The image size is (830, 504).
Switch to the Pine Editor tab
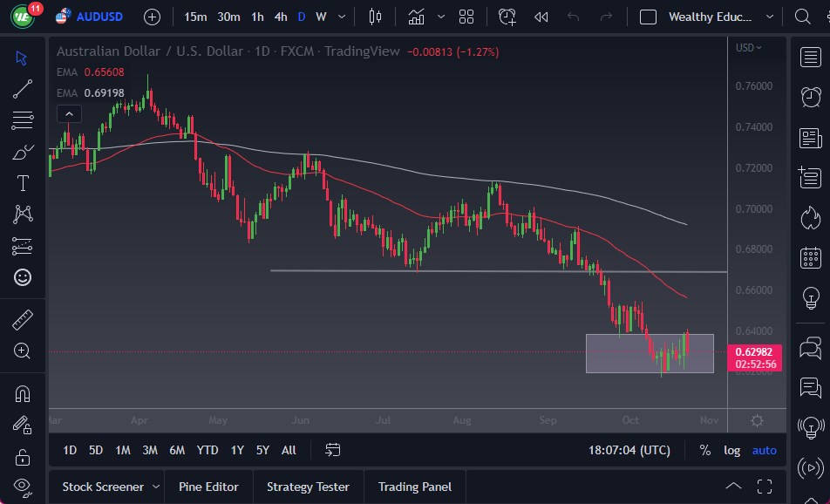[208, 487]
